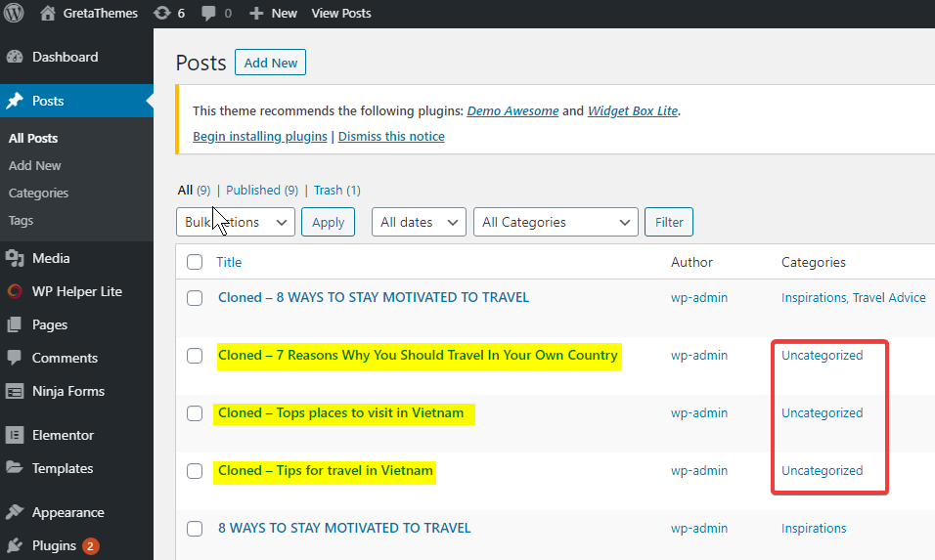Open the Bulk actions dropdown

point(236,223)
